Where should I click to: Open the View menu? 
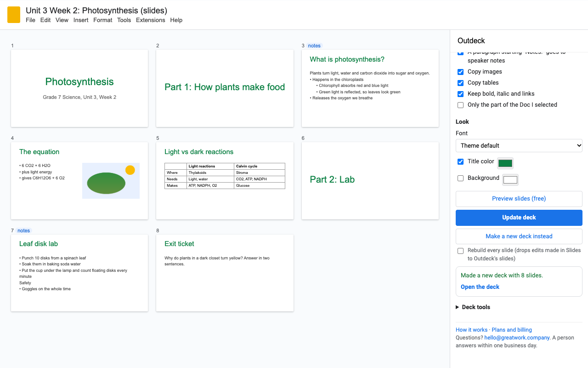click(62, 20)
